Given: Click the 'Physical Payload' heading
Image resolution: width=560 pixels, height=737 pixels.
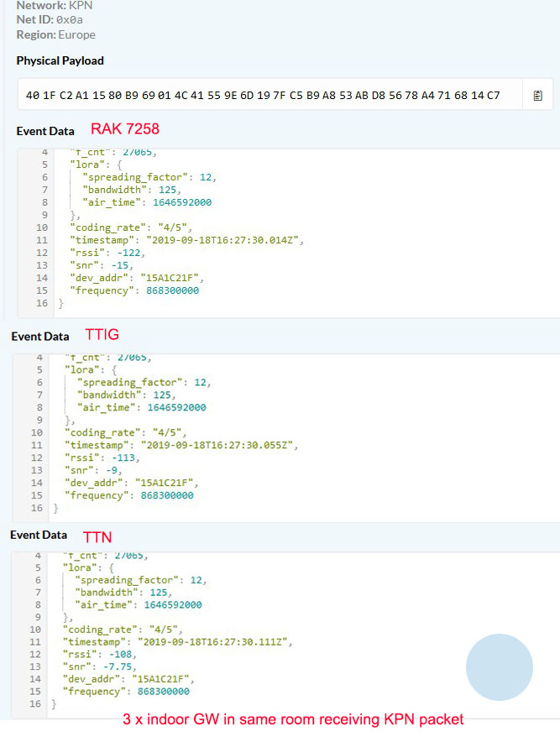Looking at the screenshot, I should (x=60, y=60).
